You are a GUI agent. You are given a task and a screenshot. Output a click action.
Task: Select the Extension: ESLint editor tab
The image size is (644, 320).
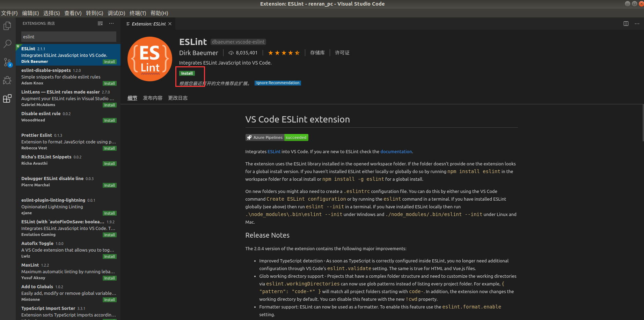(x=148, y=24)
